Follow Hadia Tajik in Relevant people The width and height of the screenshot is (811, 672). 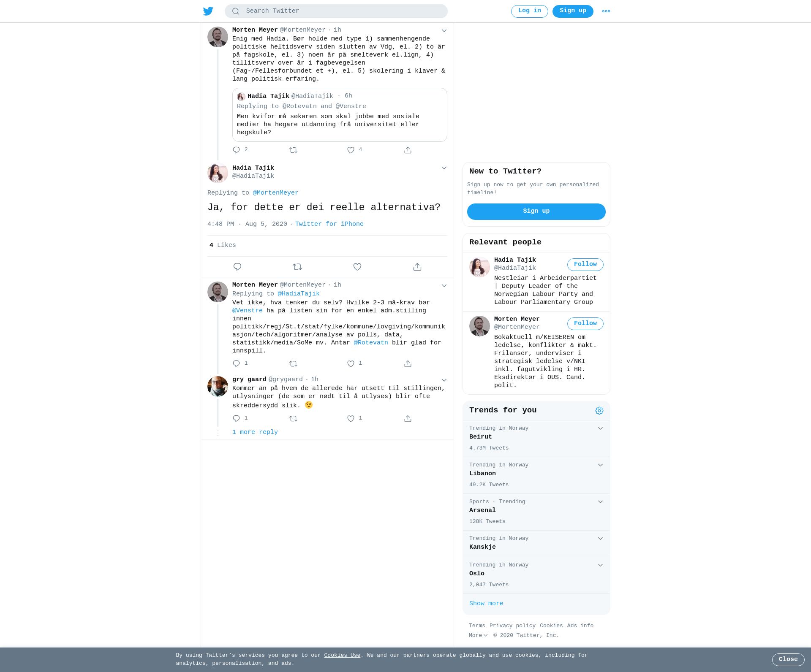tap(585, 265)
